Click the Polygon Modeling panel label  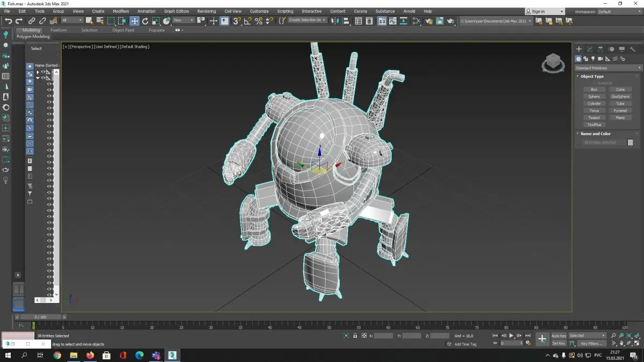(x=33, y=36)
